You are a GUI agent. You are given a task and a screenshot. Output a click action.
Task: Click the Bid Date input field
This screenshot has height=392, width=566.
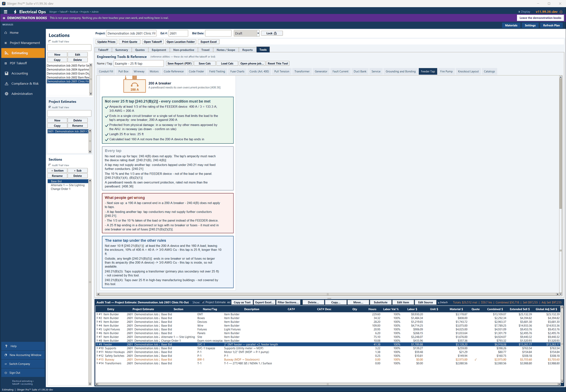click(218, 33)
